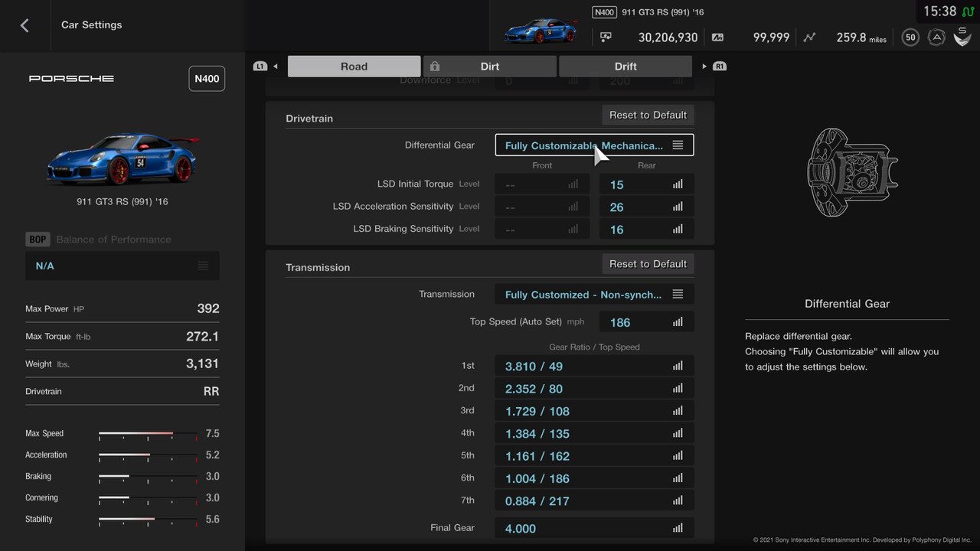
Task: Click the Max Power 392 HP value
Action: (208, 308)
